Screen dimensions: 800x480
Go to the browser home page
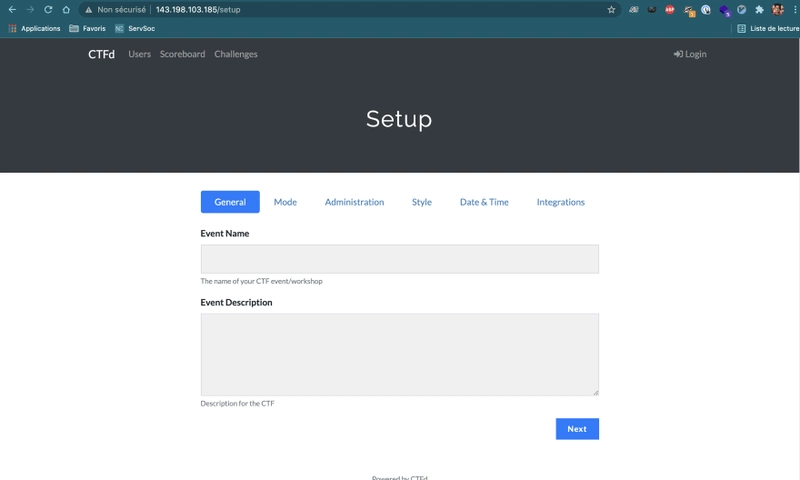[66, 9]
